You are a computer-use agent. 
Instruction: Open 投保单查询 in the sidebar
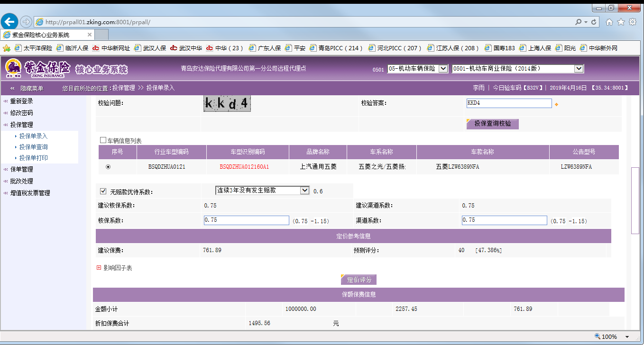click(33, 147)
